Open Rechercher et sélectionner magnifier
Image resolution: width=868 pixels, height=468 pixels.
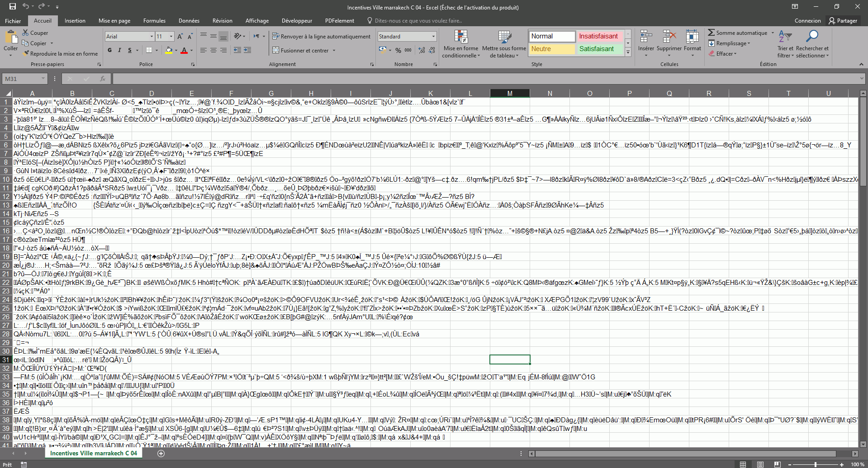[x=812, y=37]
